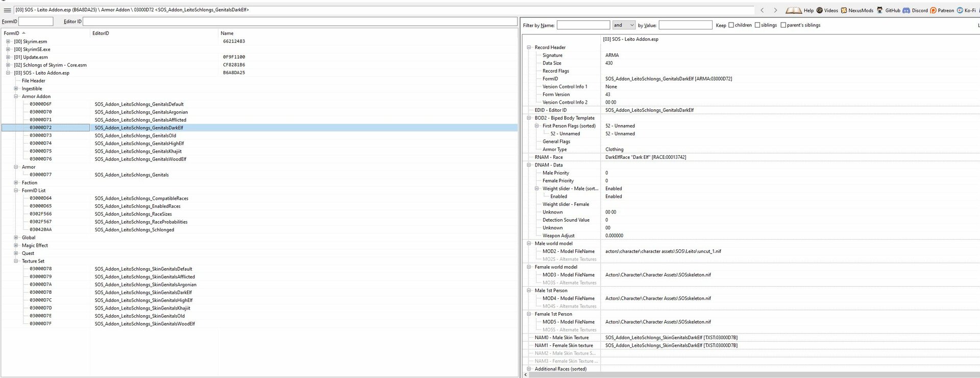Screen dimensions: 980x378
Task: Collapse the Texture Set group
Action: [x=16, y=261]
